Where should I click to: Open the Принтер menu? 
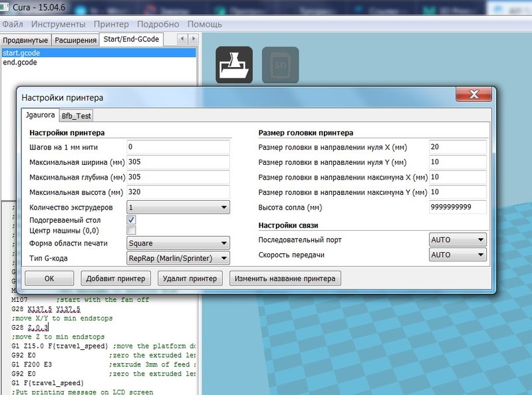(111, 25)
